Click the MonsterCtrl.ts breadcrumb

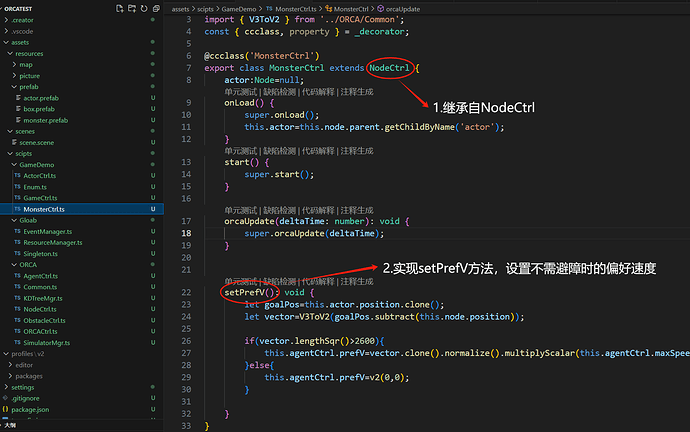[x=296, y=9]
